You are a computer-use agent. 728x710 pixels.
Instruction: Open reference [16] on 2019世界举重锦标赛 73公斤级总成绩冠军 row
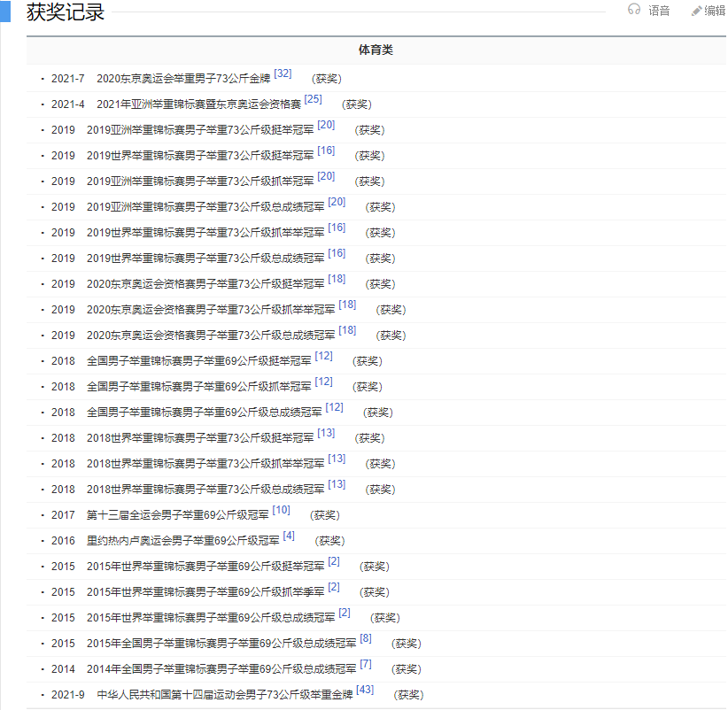point(337,253)
